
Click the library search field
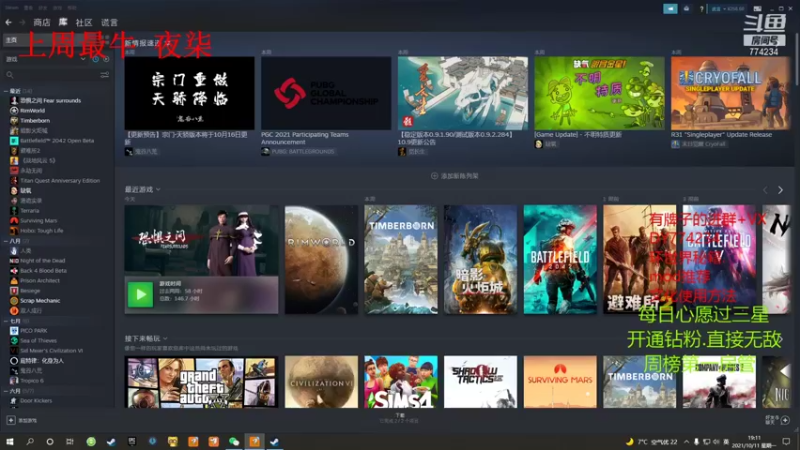[51, 75]
